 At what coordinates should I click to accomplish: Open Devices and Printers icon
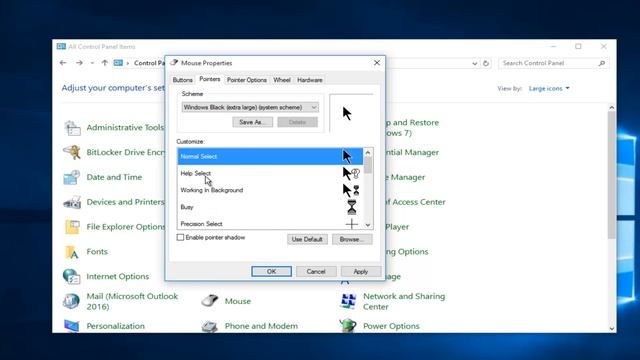click(x=72, y=202)
